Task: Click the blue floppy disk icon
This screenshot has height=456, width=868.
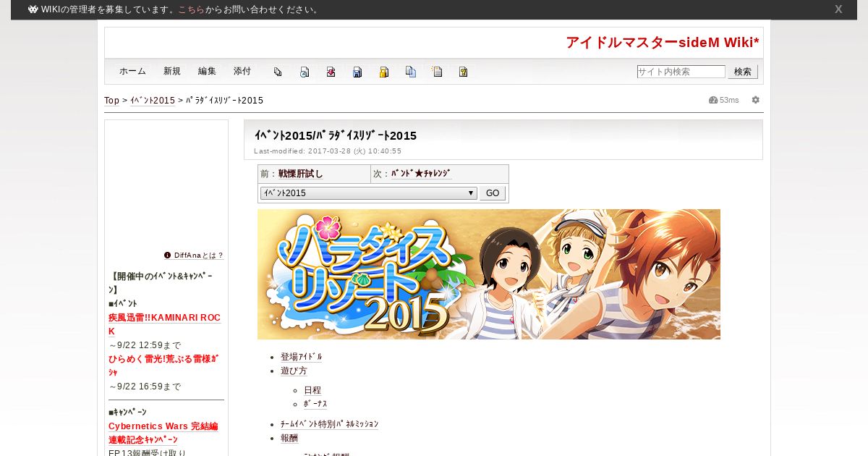Action: pos(357,72)
